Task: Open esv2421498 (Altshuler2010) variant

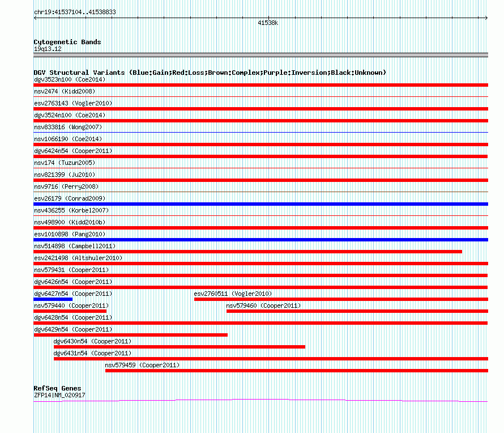Action: 78,258
